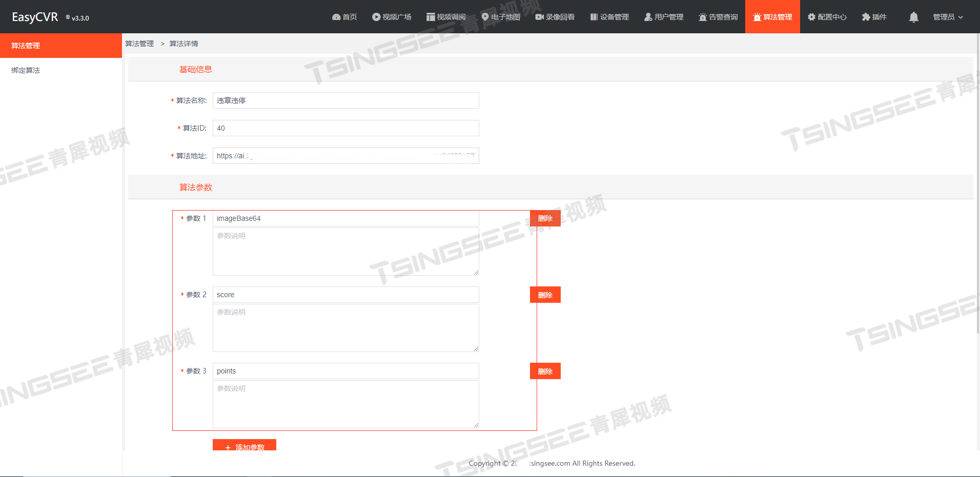Click the copyright footer text

tap(552, 463)
